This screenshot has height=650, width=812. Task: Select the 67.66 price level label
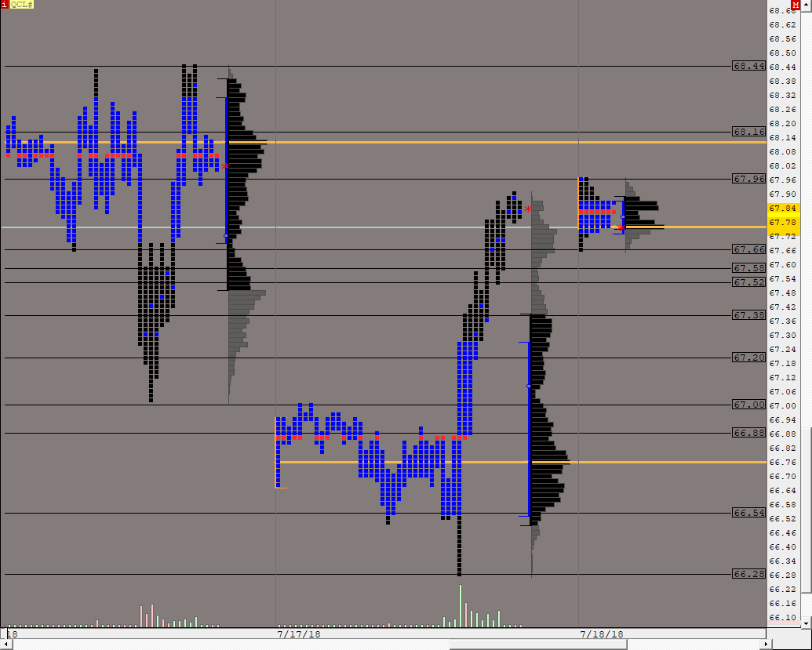[748, 249]
